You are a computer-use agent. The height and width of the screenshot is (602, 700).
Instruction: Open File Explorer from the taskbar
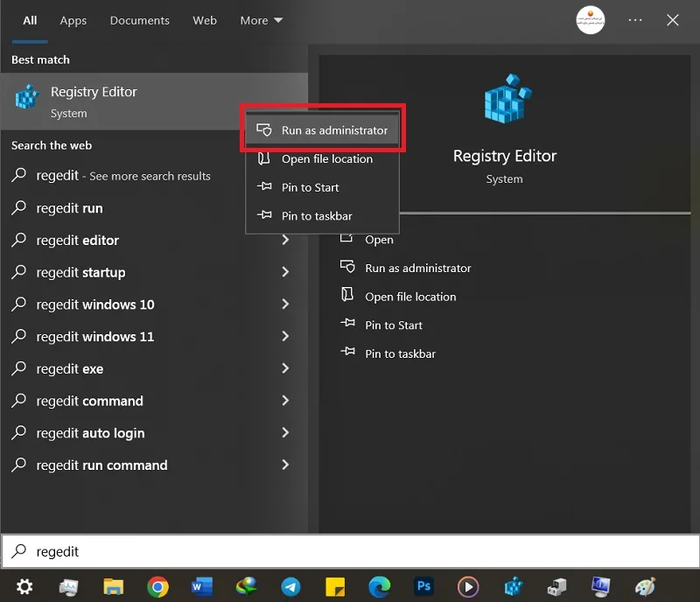pos(114,587)
